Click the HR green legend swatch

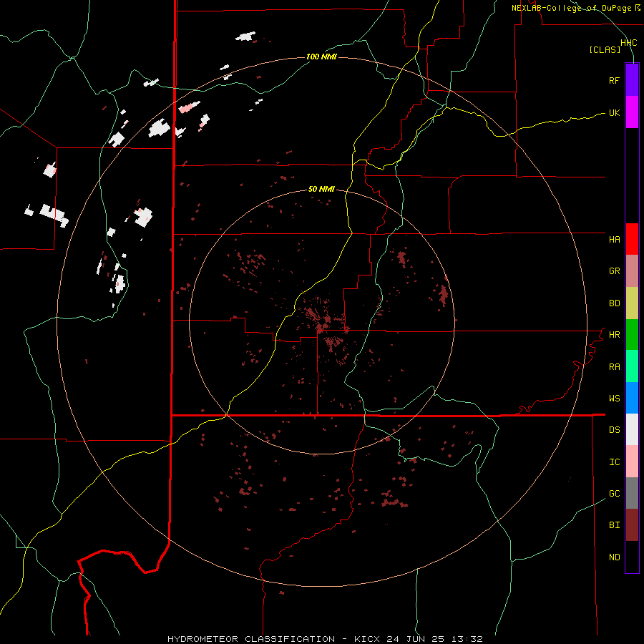(x=632, y=335)
